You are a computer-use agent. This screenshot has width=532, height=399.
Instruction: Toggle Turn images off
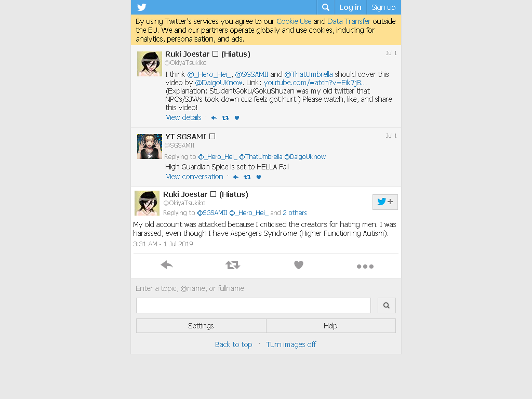(x=291, y=344)
